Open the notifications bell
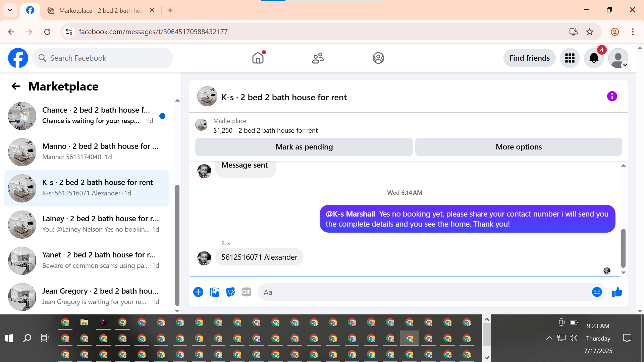Viewport: 644px width, 362px height. pyautogui.click(x=594, y=58)
